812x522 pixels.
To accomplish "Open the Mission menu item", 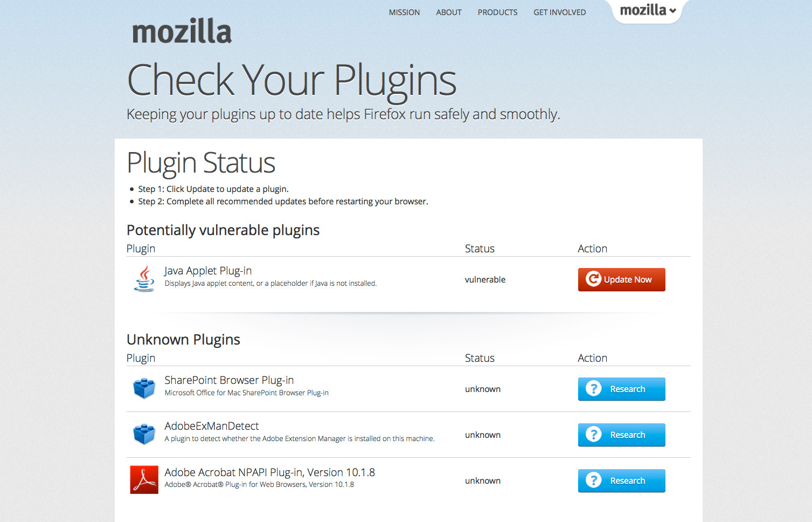I will click(x=404, y=12).
